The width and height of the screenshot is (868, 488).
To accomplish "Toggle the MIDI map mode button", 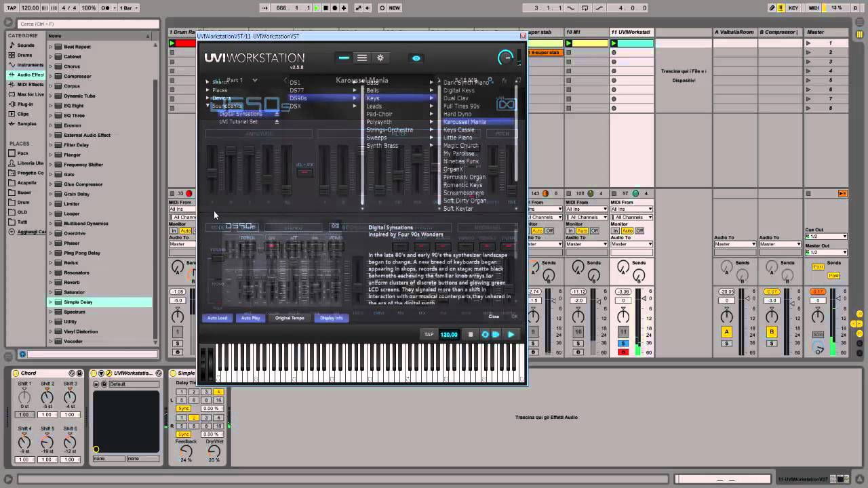I will [814, 8].
